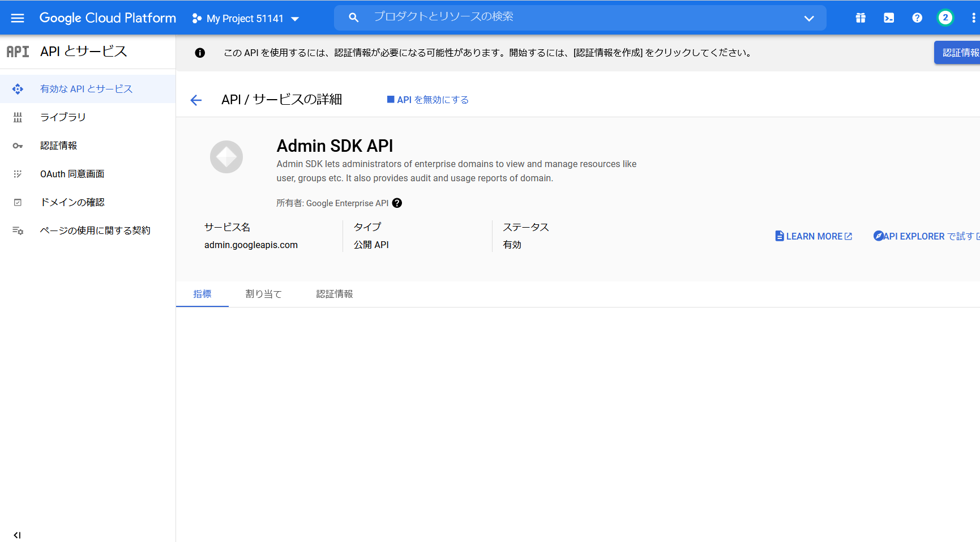Click the library grid icon
Image resolution: width=980 pixels, height=542 pixels.
[18, 117]
